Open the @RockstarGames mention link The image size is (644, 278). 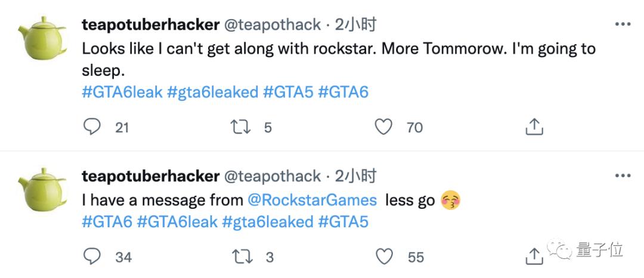312,200
